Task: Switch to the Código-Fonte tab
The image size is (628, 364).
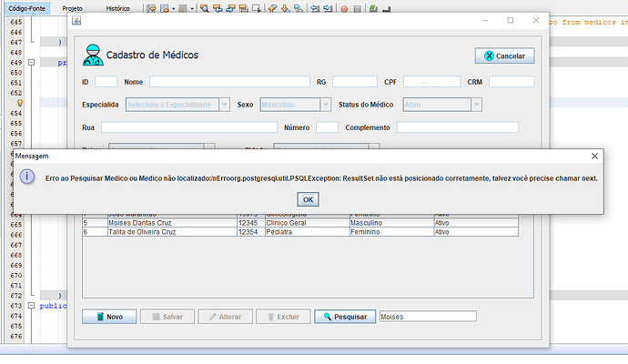Action: [26, 8]
